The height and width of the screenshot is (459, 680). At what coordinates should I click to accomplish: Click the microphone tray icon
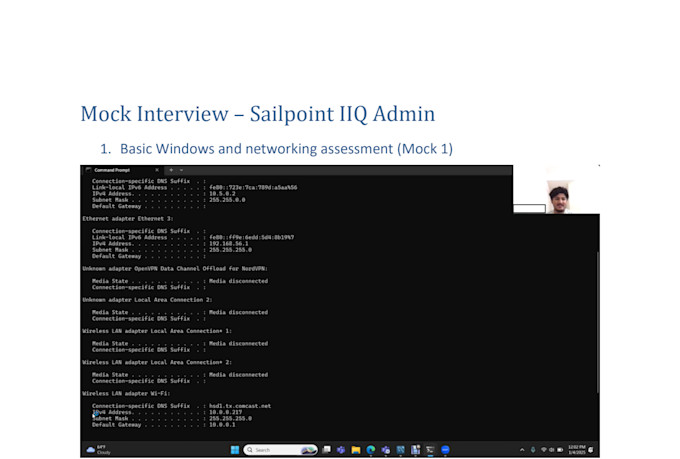(533, 450)
